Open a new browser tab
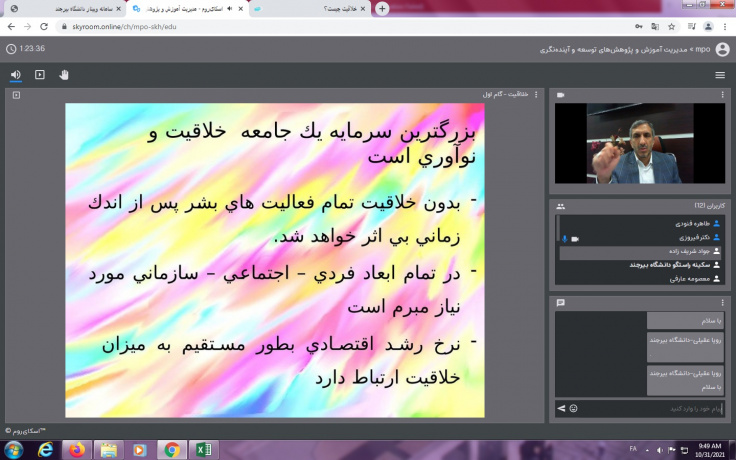This screenshot has width=736, height=460. pos(382,8)
